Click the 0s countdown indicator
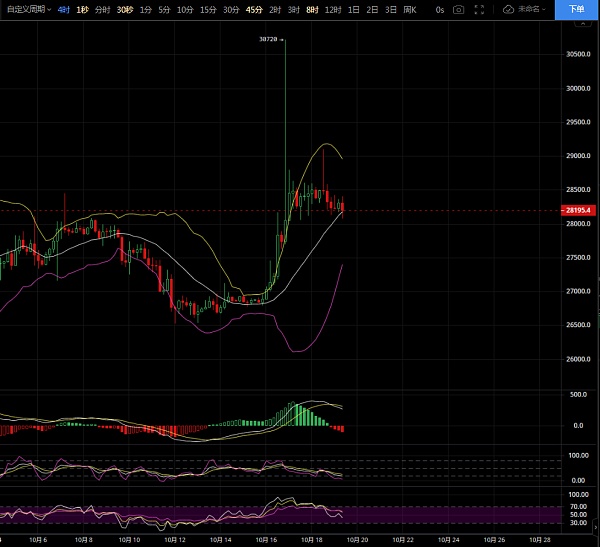This screenshot has width=600, height=547. click(439, 9)
